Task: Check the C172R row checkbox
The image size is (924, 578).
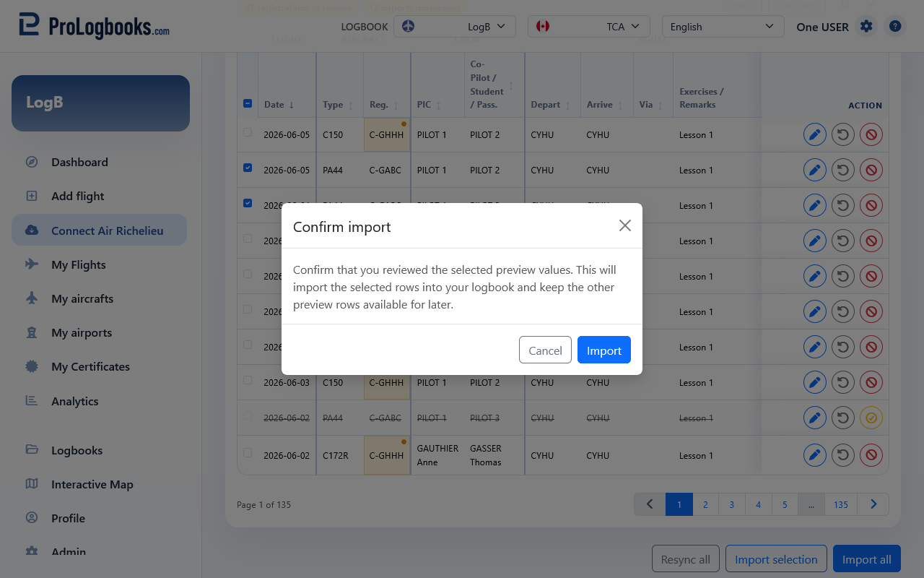Action: pos(248,454)
